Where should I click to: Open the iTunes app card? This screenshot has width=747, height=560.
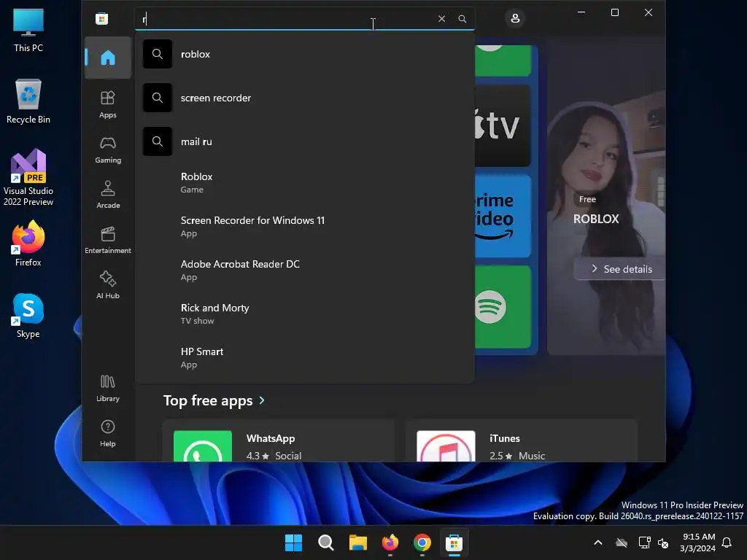pos(521,440)
